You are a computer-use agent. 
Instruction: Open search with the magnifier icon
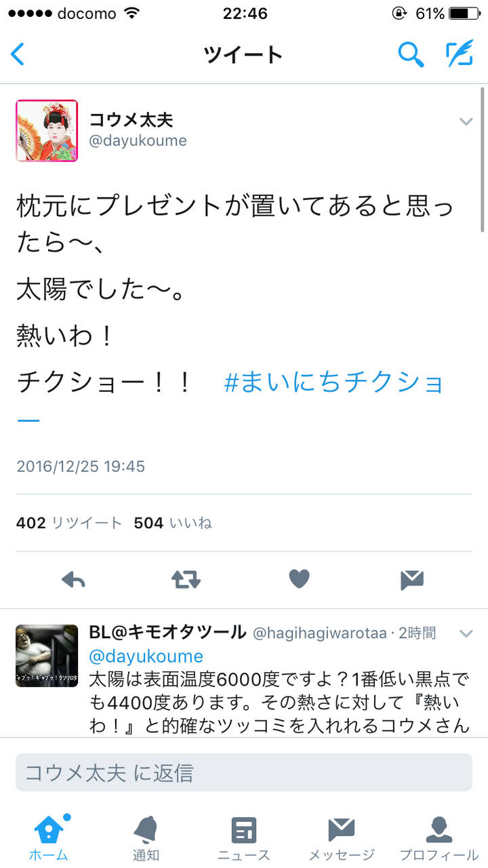pos(410,54)
